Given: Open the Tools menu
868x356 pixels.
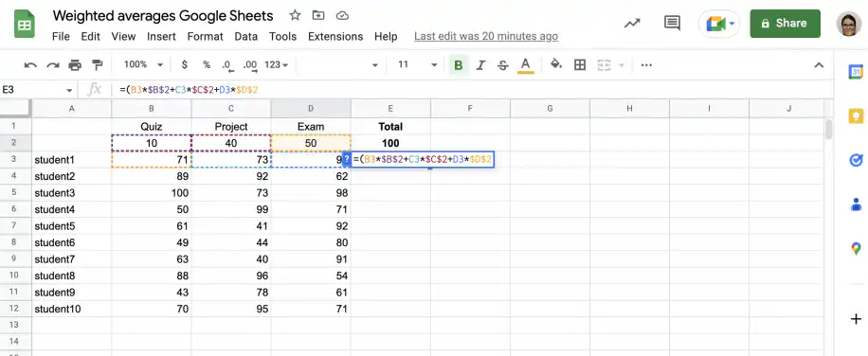Looking at the screenshot, I should [x=283, y=37].
